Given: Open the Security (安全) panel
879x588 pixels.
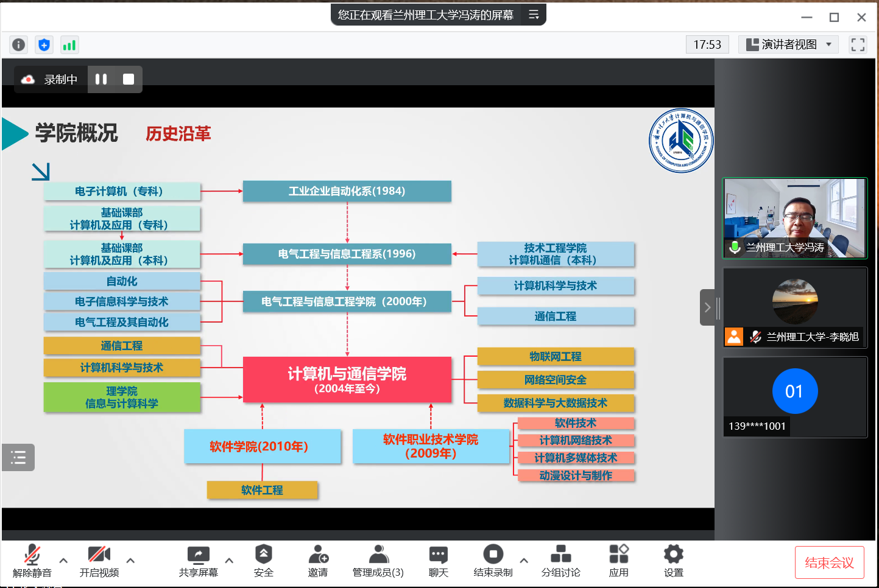Looking at the screenshot, I should (263, 561).
